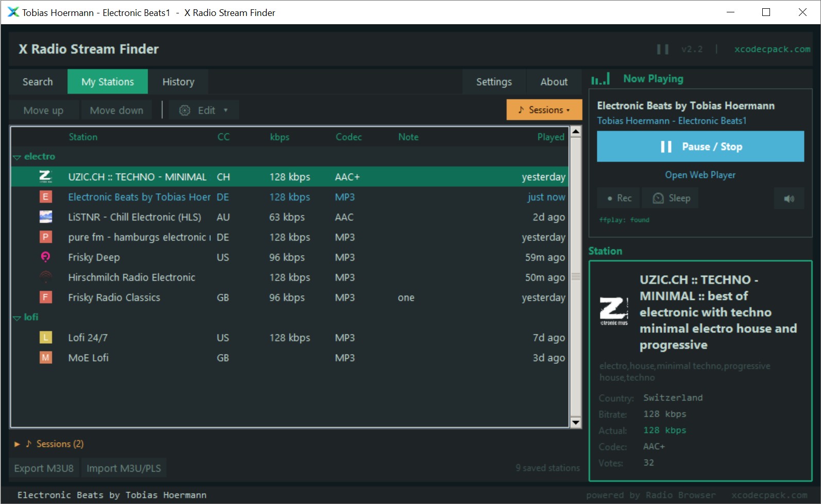Click the station list scrollbar down arrow
Image resolution: width=821 pixels, height=504 pixels.
point(576,423)
